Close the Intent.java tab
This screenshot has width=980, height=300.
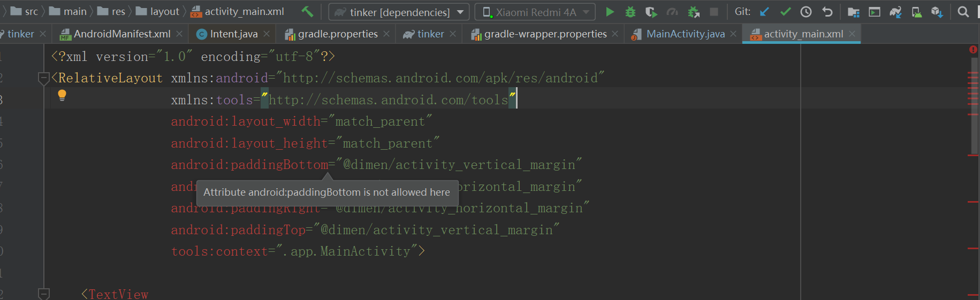267,34
